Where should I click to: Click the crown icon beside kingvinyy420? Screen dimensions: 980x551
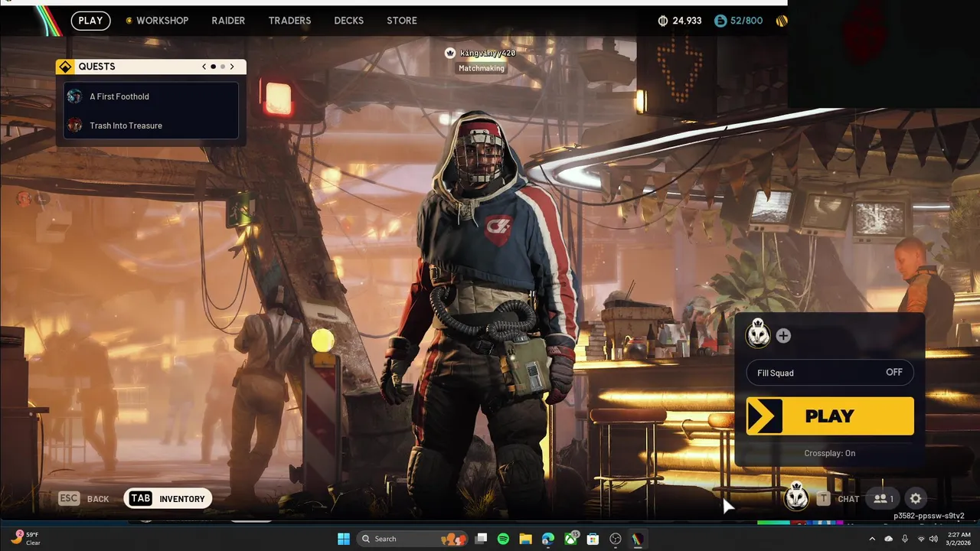pos(450,53)
